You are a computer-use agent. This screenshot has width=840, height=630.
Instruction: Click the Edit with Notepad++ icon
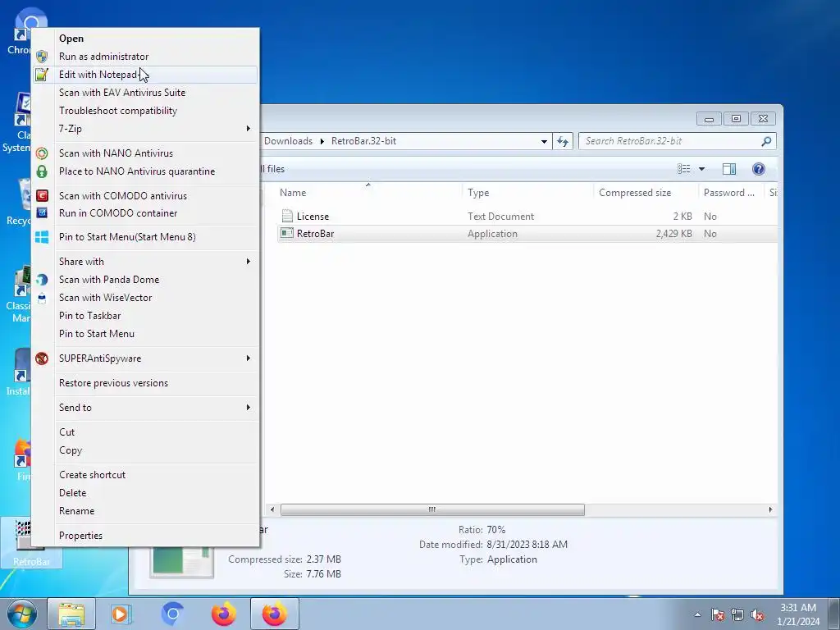pyautogui.click(x=42, y=75)
